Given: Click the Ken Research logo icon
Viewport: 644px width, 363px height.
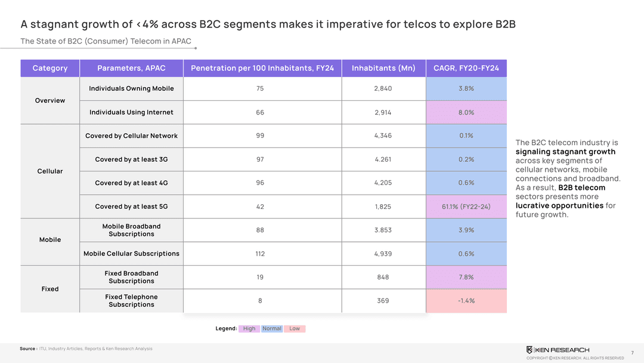Looking at the screenshot, I should 530,350.
